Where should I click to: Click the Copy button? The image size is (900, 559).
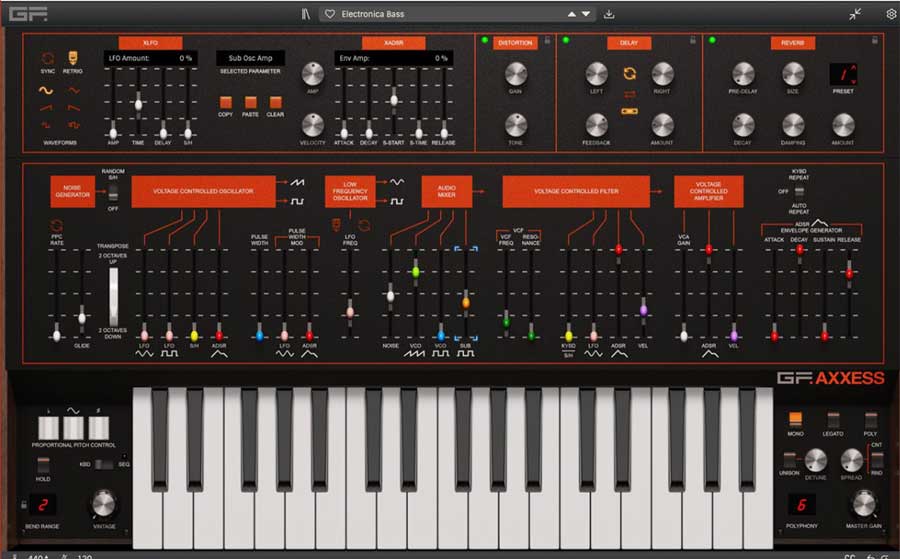pyautogui.click(x=226, y=102)
